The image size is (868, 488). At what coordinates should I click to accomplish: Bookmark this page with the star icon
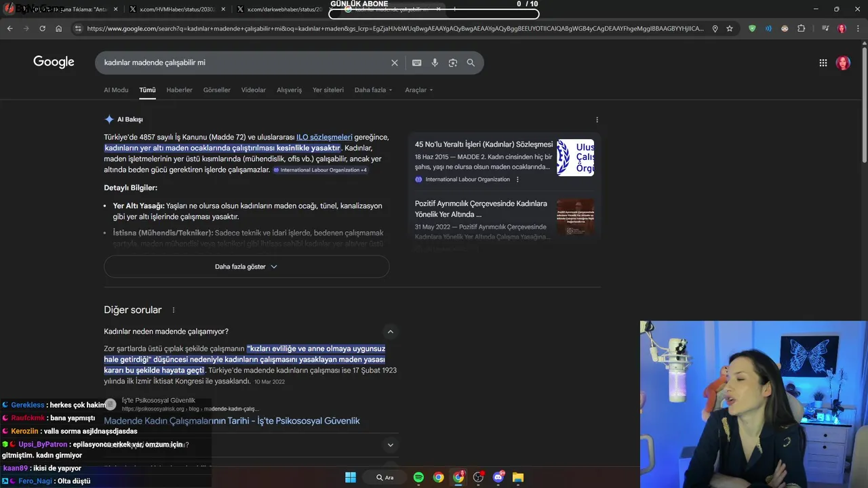[730, 28]
